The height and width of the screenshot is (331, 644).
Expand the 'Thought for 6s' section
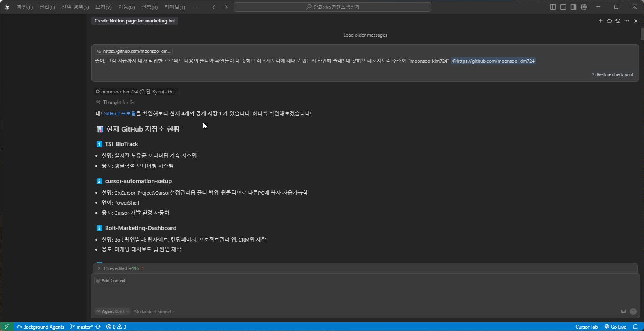point(115,102)
